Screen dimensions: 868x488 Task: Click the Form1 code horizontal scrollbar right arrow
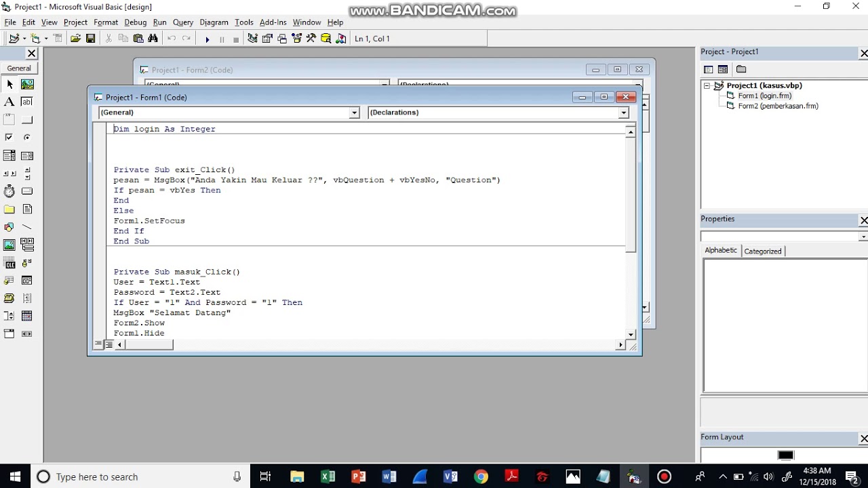click(x=620, y=345)
